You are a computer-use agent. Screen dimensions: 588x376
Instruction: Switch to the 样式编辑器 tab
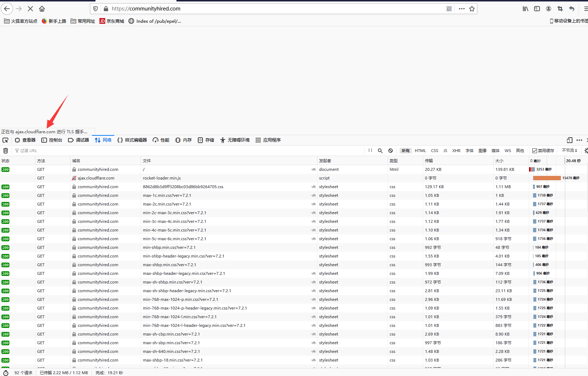132,140
